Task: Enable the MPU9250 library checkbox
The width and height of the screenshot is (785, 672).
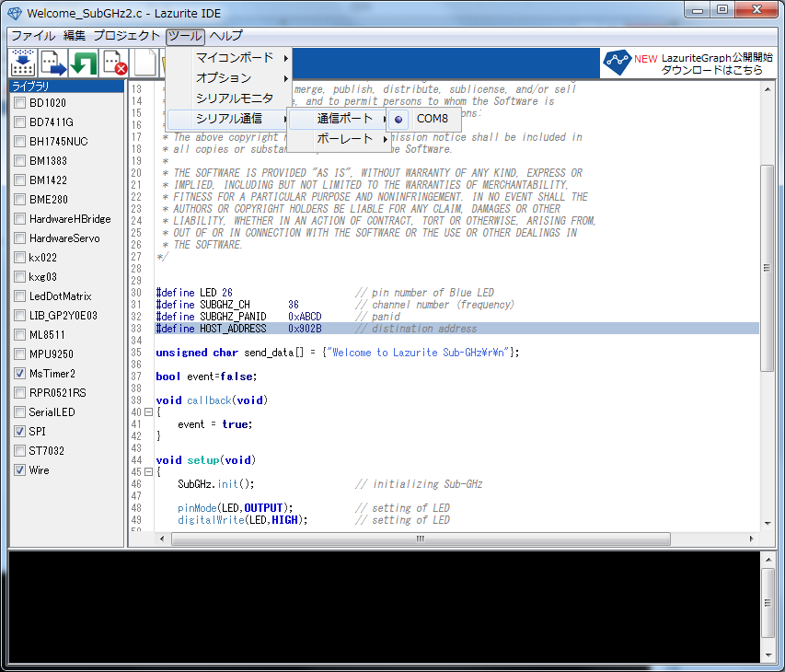Action: (x=19, y=354)
